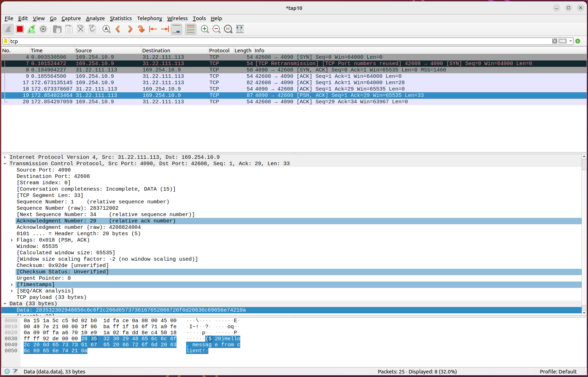588x377 pixels.
Task: Open the Statistics menu
Action: coord(121,18)
